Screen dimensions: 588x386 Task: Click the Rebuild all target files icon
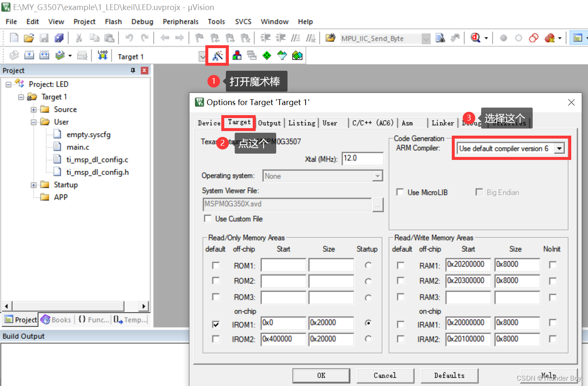coord(44,55)
